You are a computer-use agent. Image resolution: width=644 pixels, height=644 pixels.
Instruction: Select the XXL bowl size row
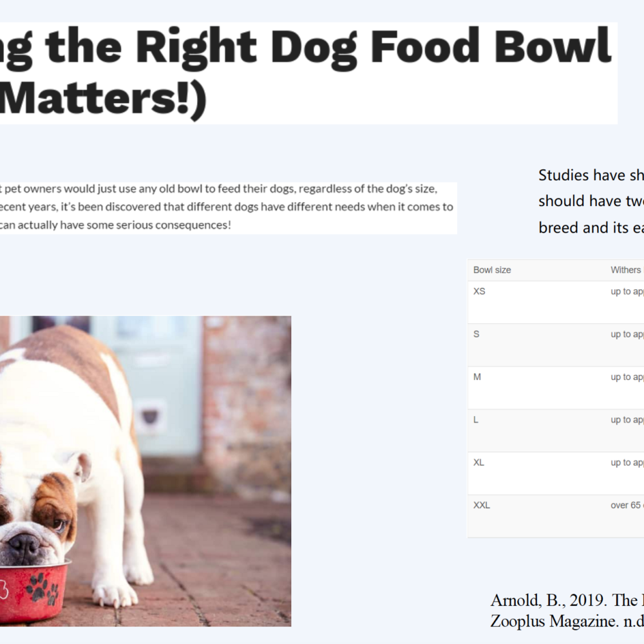(x=556, y=516)
